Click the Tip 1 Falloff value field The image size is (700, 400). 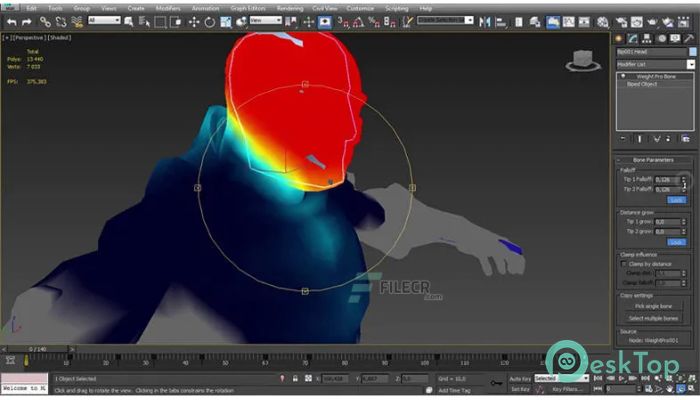pyautogui.click(x=667, y=179)
